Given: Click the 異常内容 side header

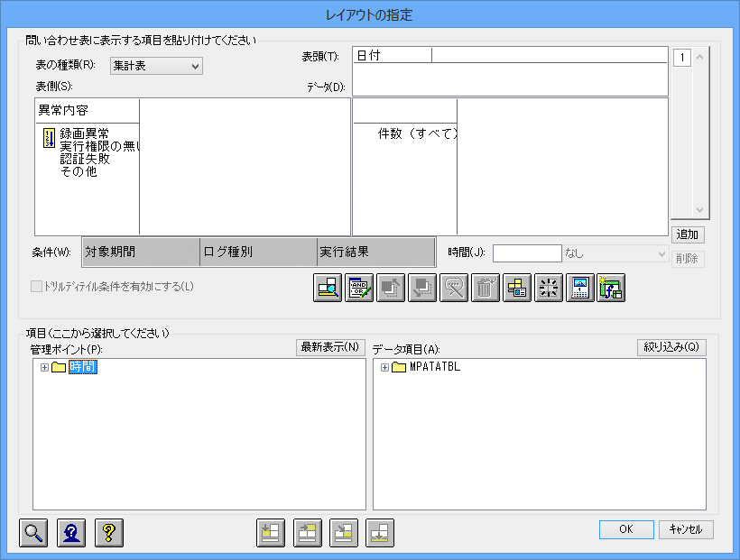Looking at the screenshot, I should pyautogui.click(x=88, y=110).
